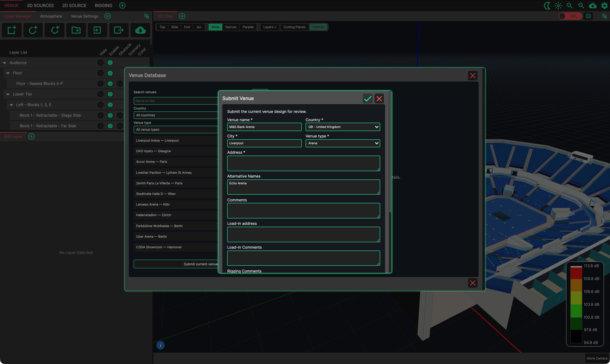The width and height of the screenshot is (610, 364).
Task: Open the Atmosphere tab
Action: click(x=51, y=16)
